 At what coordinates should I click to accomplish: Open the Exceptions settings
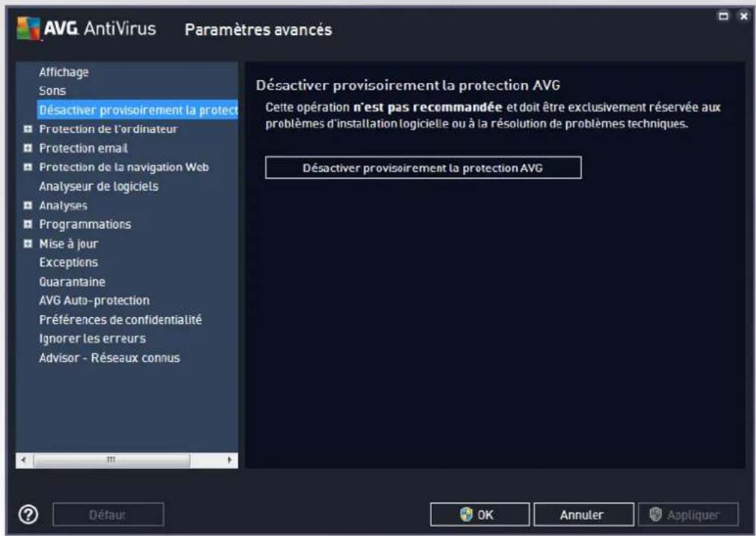69,262
